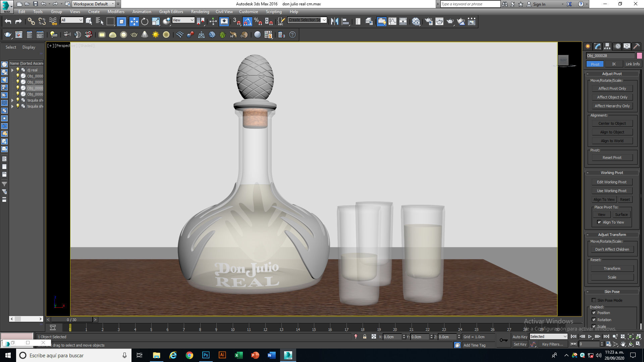
Task: Open the Curve Editor icon
Action: pyautogui.click(x=392, y=21)
